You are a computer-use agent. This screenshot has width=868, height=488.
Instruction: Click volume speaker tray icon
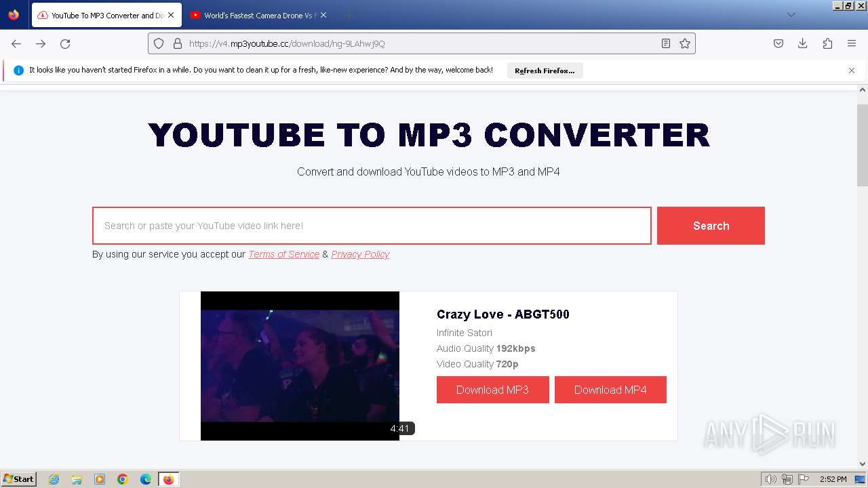(771, 479)
